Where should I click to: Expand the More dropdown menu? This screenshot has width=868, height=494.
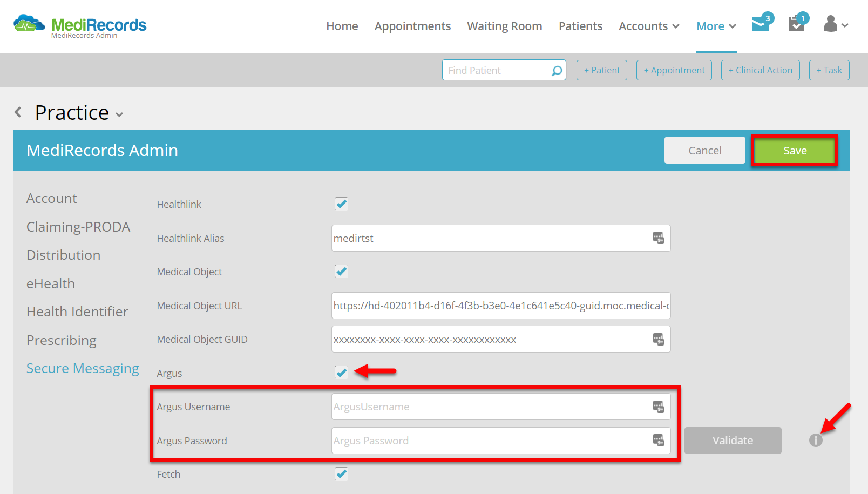[716, 26]
